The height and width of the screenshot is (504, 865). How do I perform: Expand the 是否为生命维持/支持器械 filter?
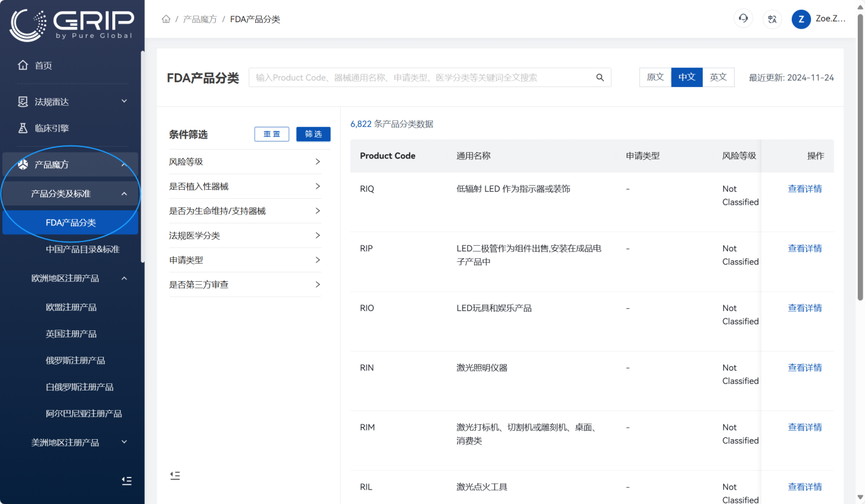[245, 211]
